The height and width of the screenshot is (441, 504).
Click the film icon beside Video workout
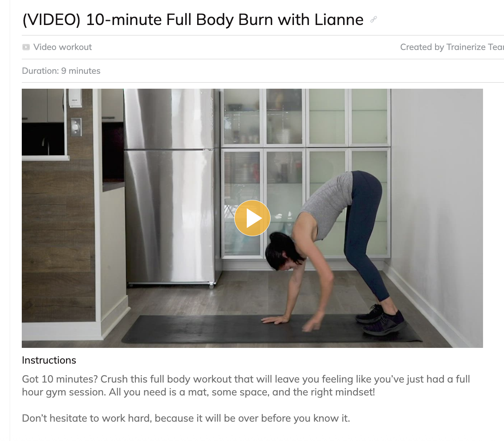click(x=26, y=47)
